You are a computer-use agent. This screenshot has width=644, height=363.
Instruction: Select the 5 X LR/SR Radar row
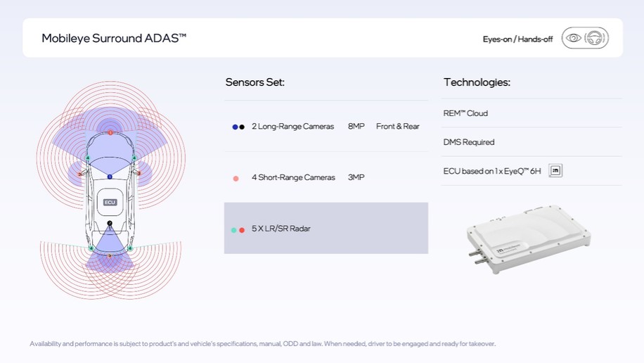point(326,229)
